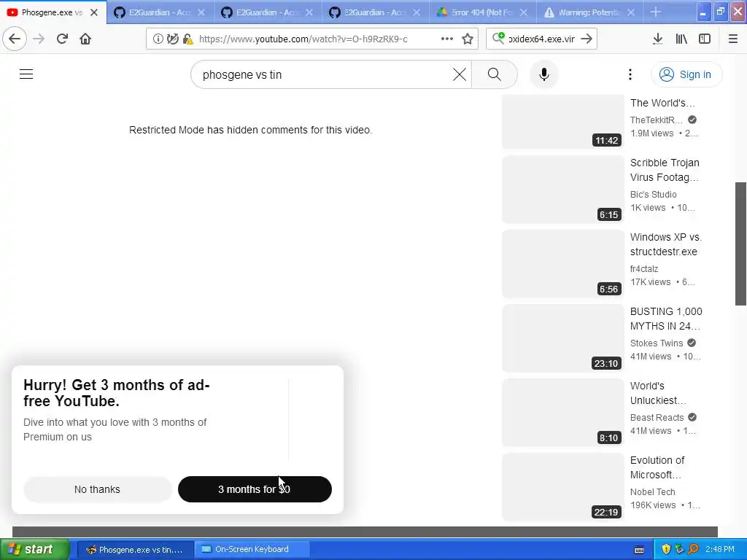Screen dimensions: 747x560
Task: Open Beast Reacts channel name
Action: pyautogui.click(x=657, y=417)
